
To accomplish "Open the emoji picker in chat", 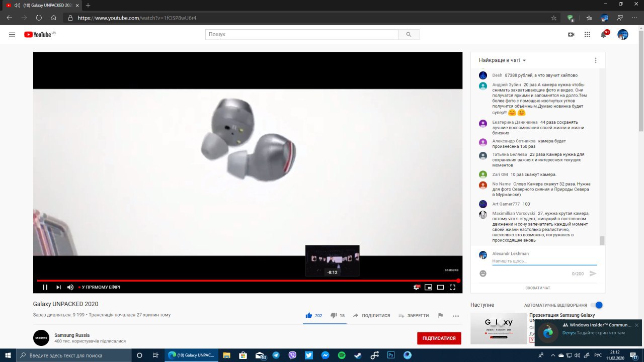I will [483, 274].
